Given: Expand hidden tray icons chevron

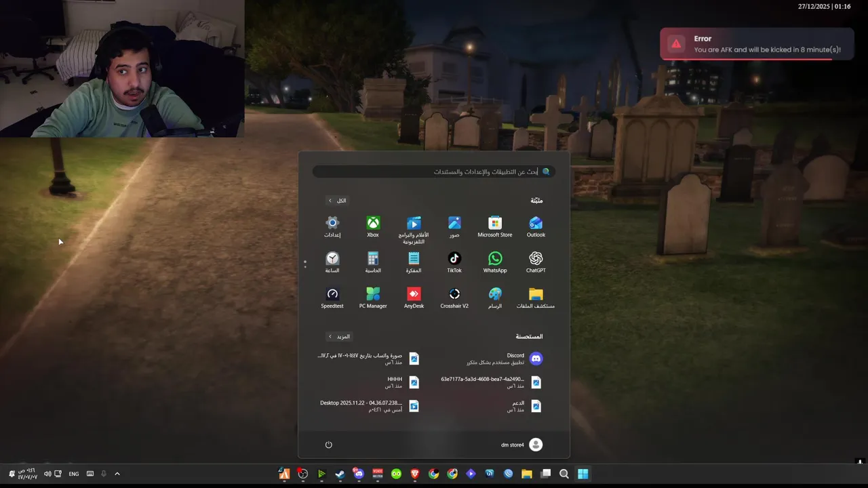Looking at the screenshot, I should point(117,474).
